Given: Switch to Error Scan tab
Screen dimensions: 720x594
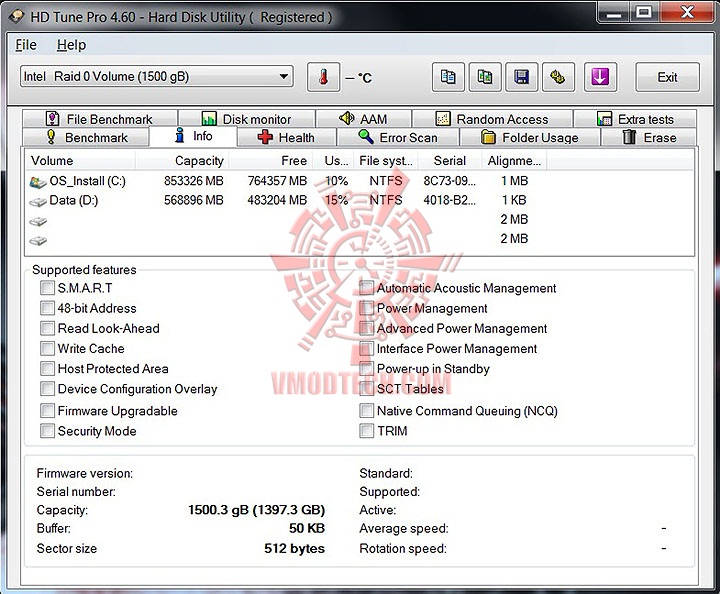Looking at the screenshot, I should click(398, 137).
